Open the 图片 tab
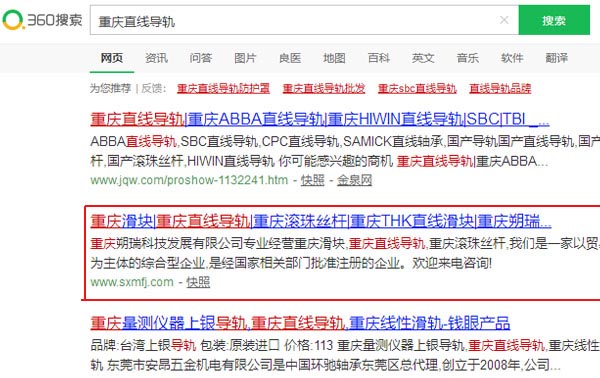600x378 pixels. pos(245,58)
